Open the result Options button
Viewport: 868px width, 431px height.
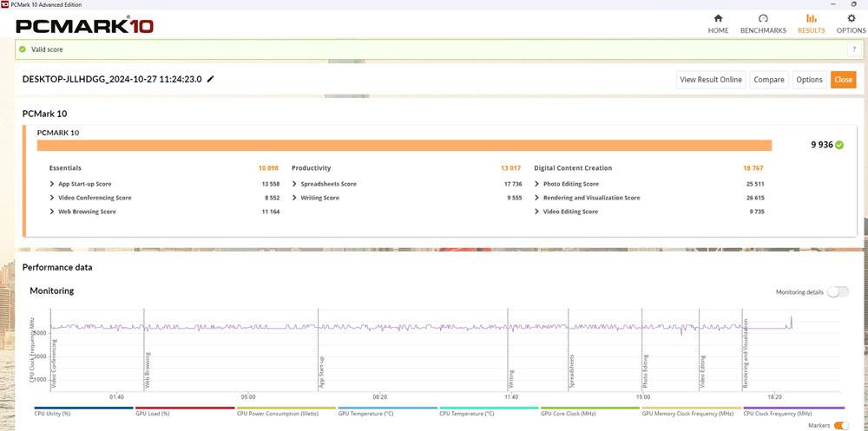[809, 80]
